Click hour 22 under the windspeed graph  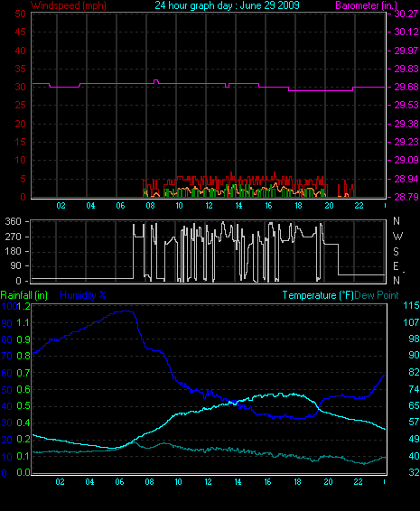(x=359, y=206)
